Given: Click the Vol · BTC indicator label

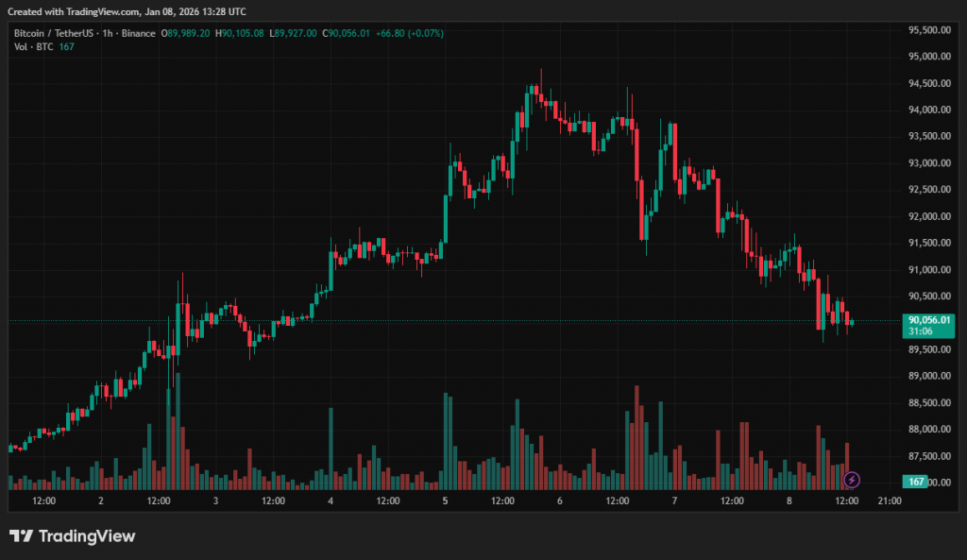Looking at the screenshot, I should pos(33,46).
